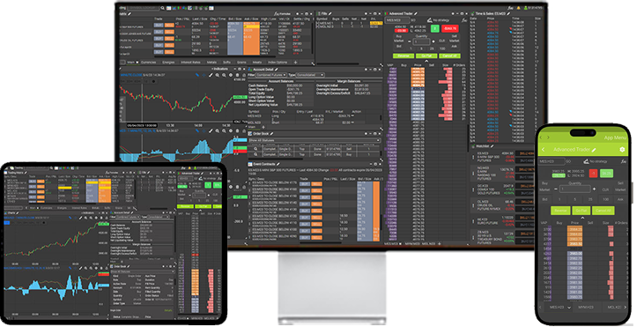Click the Quantity input field on the phone
Viewport: 644px width, 327px height.
pos(575,189)
